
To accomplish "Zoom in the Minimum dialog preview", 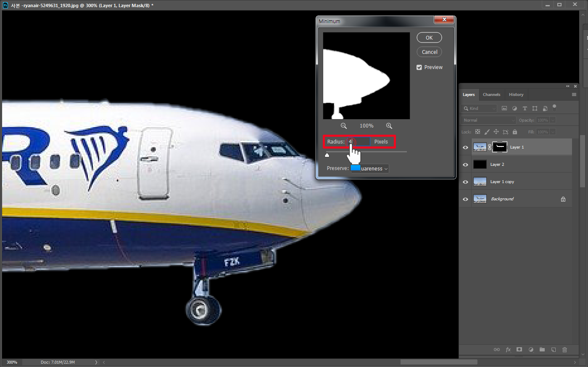I will pyautogui.click(x=389, y=126).
